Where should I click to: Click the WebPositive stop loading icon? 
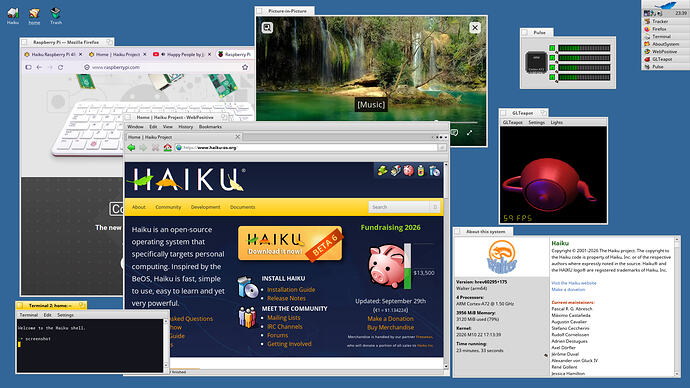155,148
